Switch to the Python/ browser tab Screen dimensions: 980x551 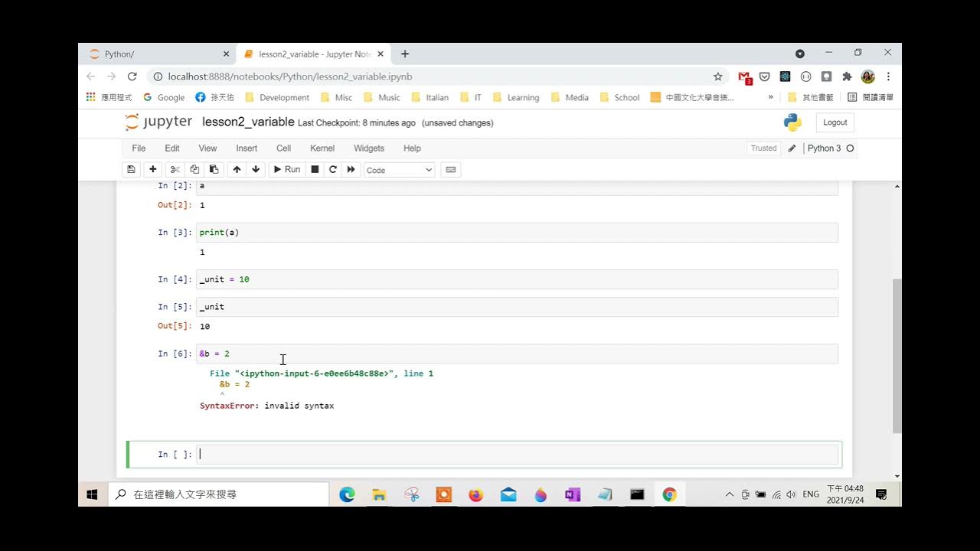pyautogui.click(x=159, y=54)
